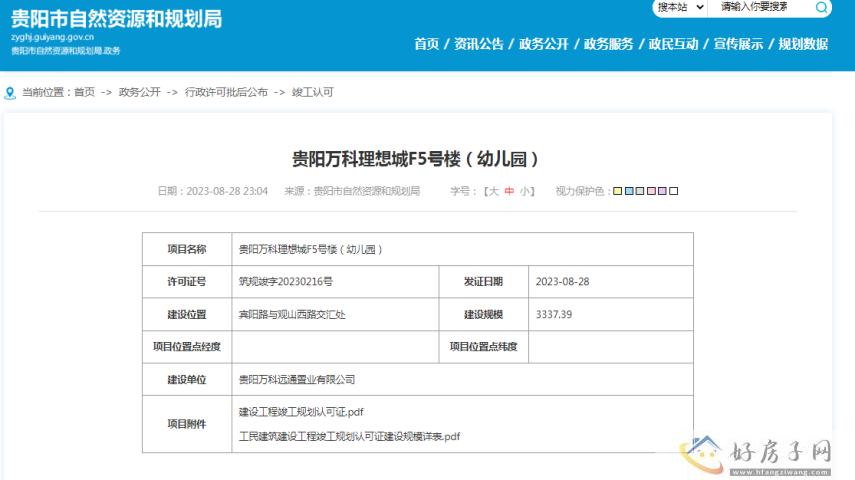Select the white eye-protection color
The width and height of the screenshot is (855, 480).
coord(673,191)
